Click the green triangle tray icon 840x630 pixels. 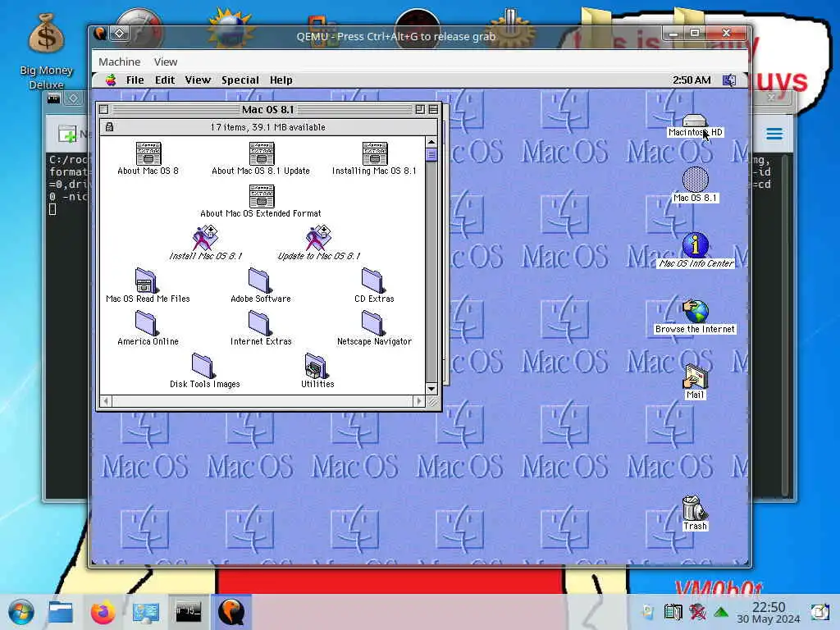coord(721,612)
